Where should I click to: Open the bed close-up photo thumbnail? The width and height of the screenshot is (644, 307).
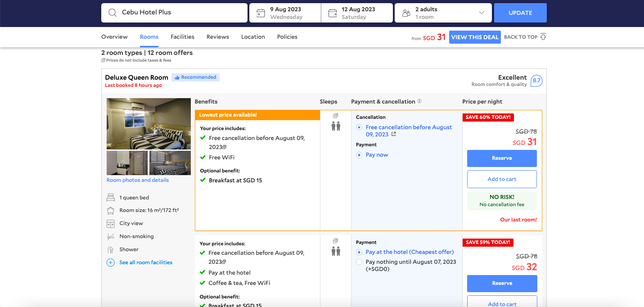click(x=170, y=163)
